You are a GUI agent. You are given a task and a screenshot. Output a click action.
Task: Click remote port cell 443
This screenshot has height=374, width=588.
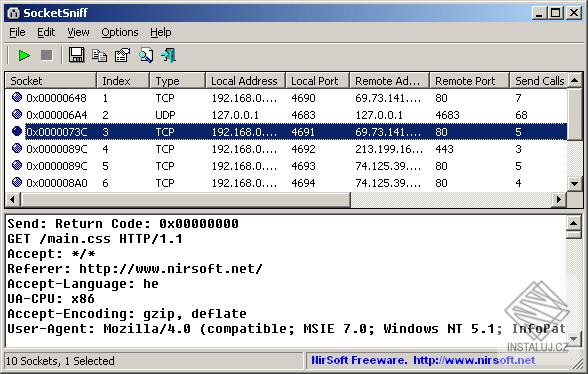tap(444, 149)
